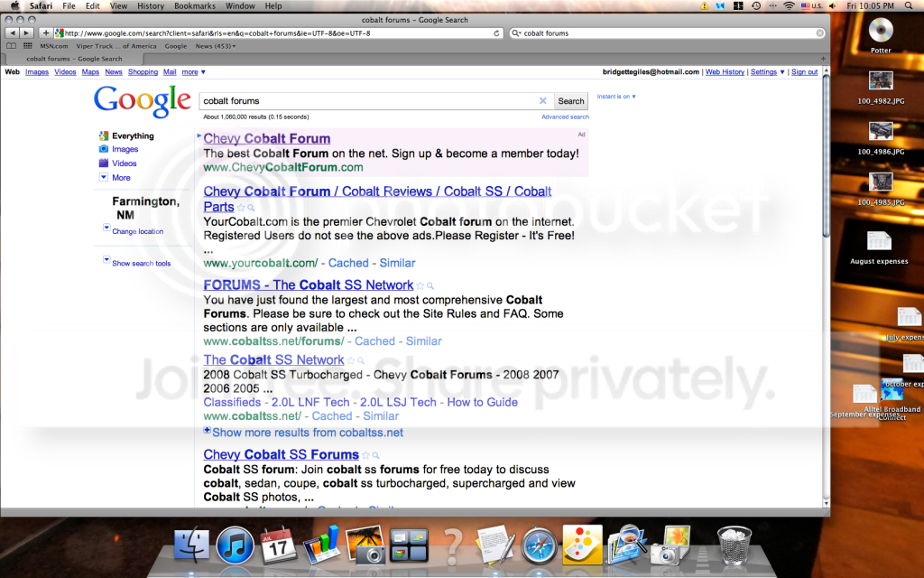Open Chevy Cobalt Forum ad link
The image size is (924, 578).
click(267, 138)
